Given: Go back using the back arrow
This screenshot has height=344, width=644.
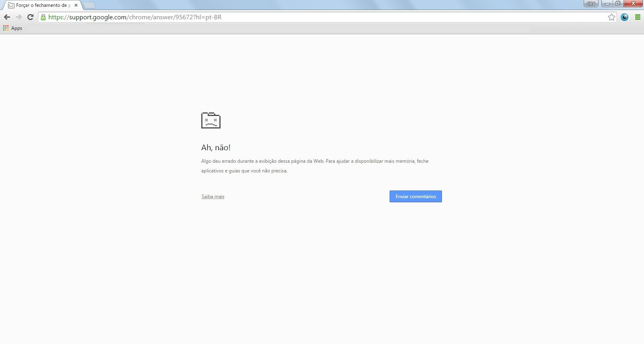Looking at the screenshot, I should (7, 17).
